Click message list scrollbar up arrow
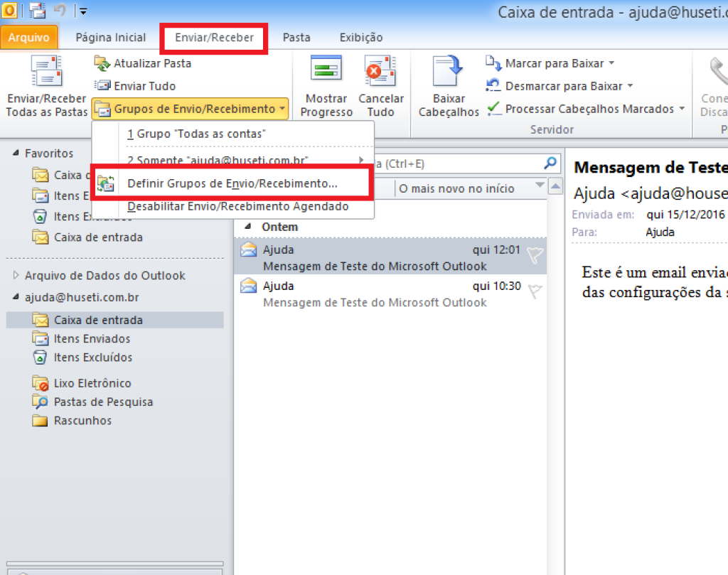728x575 pixels. pyautogui.click(x=555, y=187)
